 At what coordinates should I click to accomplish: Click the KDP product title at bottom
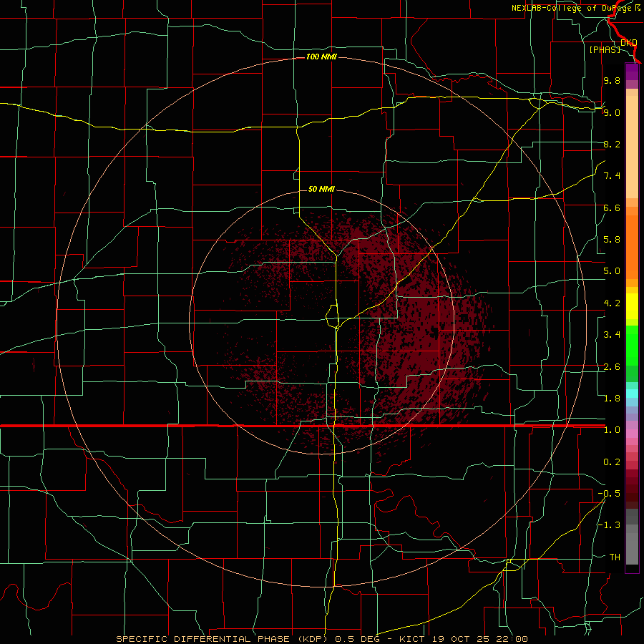click(x=321, y=639)
